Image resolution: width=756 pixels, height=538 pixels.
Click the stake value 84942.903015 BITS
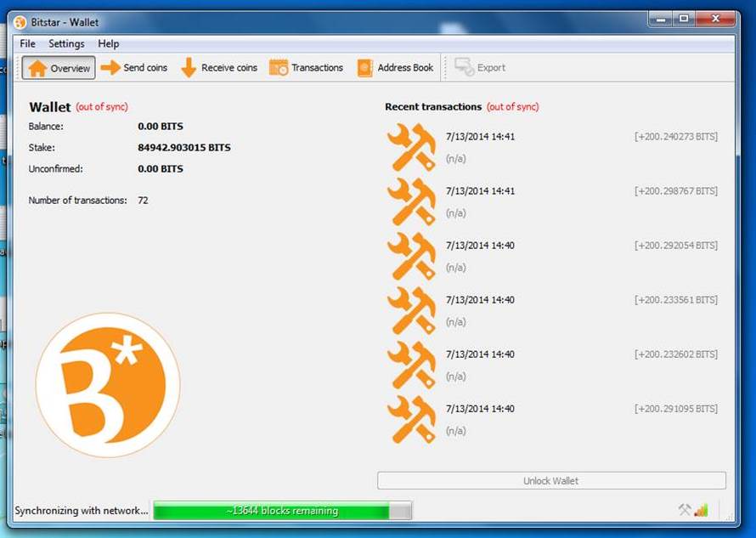[x=184, y=148]
